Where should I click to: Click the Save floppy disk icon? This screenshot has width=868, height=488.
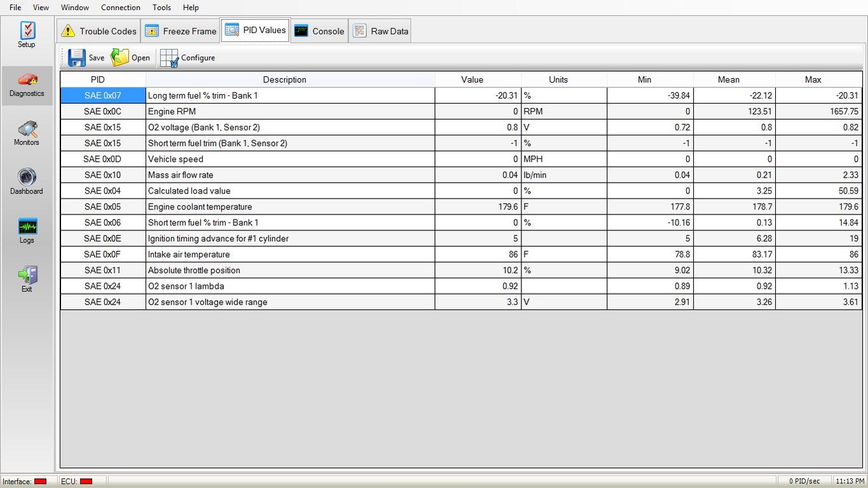click(77, 57)
